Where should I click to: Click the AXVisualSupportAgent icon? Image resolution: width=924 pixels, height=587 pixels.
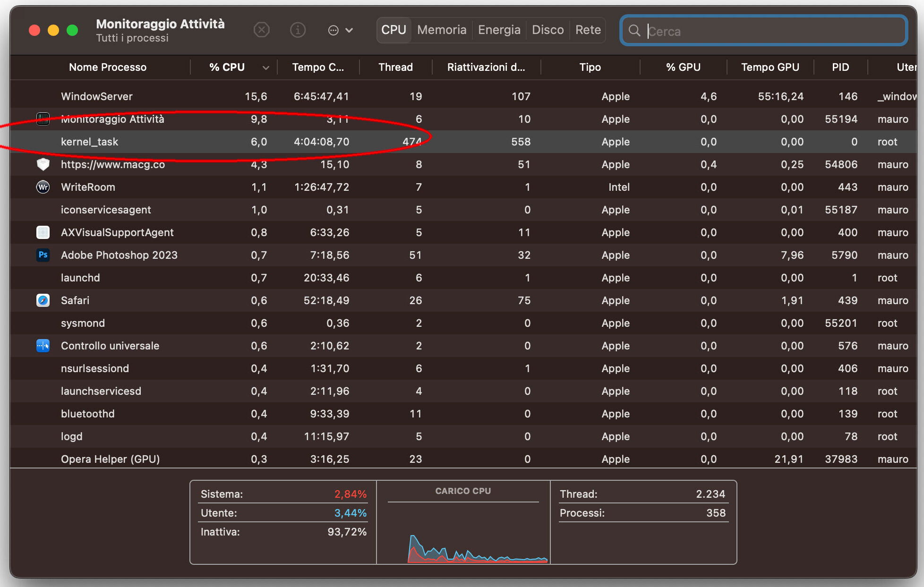[43, 232]
